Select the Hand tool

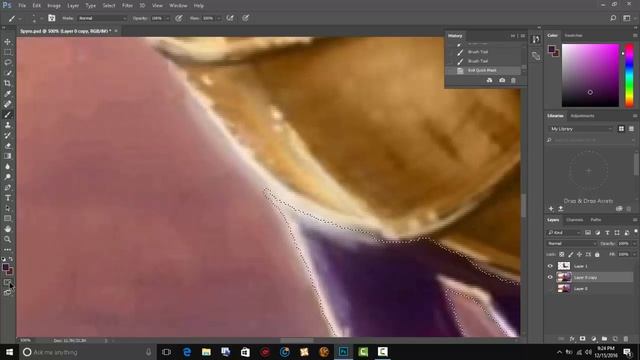7,229
